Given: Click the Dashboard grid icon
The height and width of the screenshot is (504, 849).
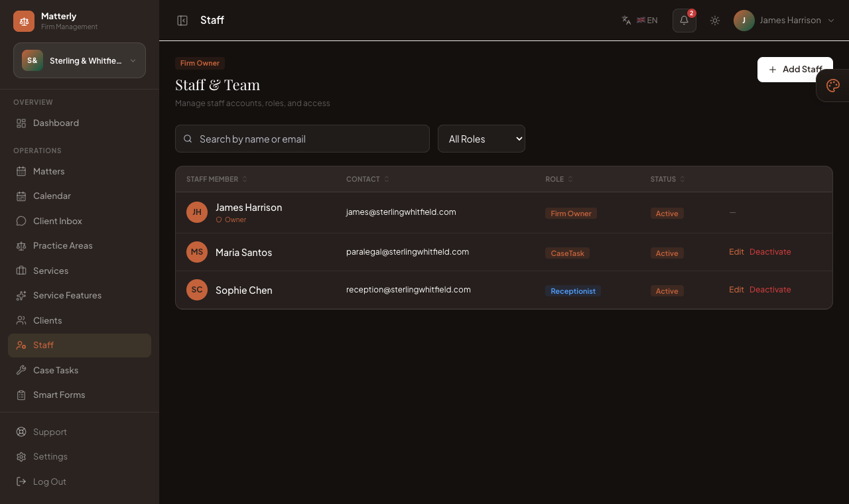Looking at the screenshot, I should click(x=21, y=123).
